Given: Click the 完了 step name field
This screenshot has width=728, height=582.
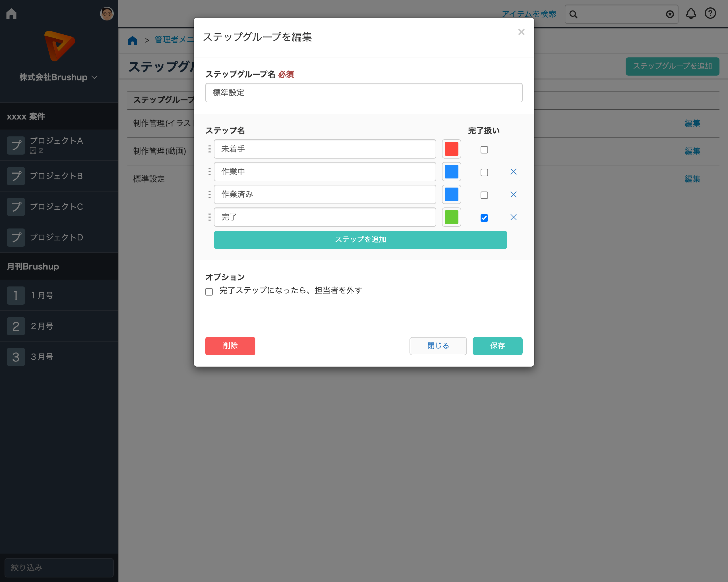Looking at the screenshot, I should pyautogui.click(x=325, y=217).
